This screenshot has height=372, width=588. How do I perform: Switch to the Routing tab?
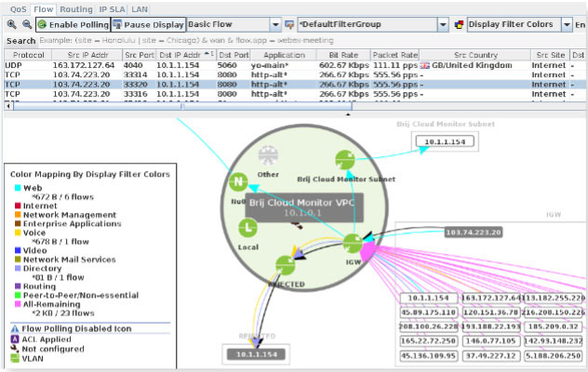click(x=76, y=8)
